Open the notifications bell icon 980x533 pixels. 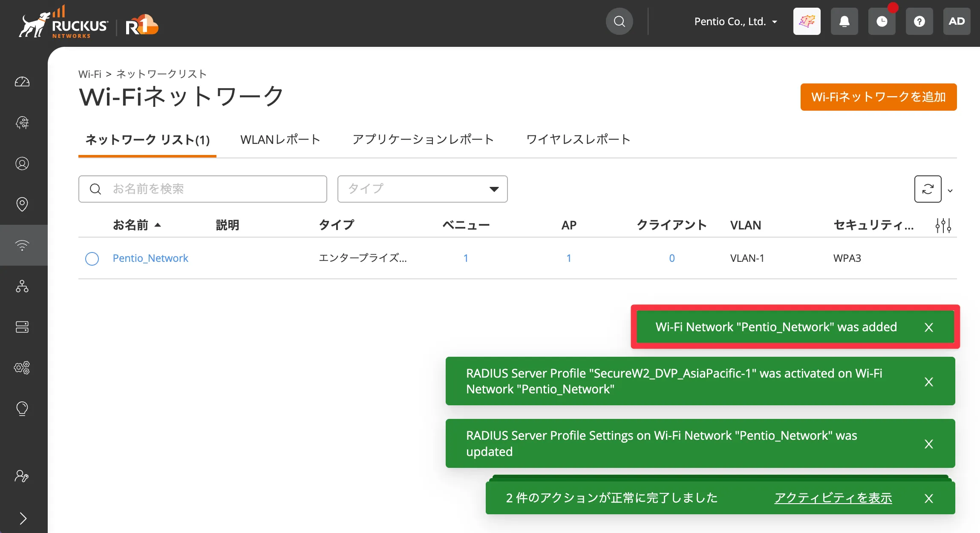(x=845, y=21)
